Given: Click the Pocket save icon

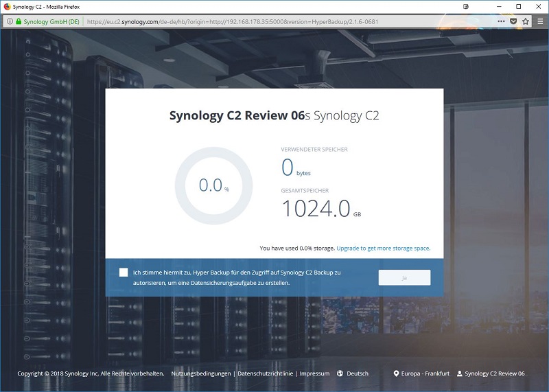Looking at the screenshot, I should pyautogui.click(x=513, y=21).
